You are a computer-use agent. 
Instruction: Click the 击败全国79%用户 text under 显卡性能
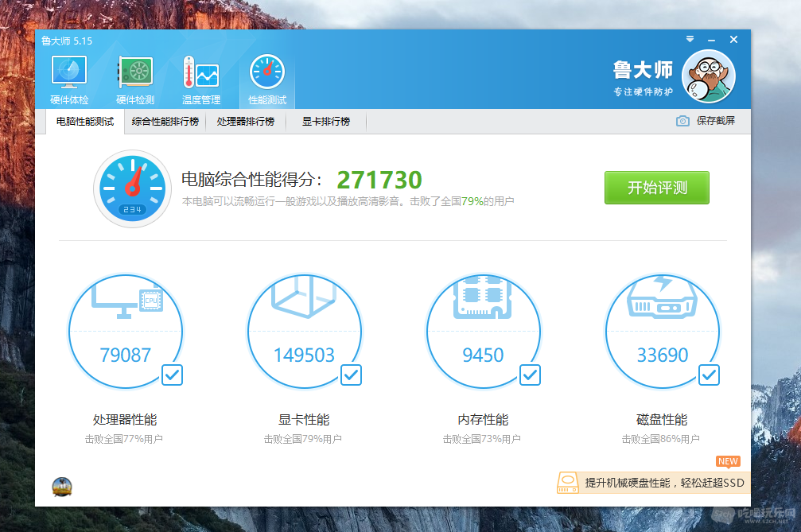(x=303, y=439)
